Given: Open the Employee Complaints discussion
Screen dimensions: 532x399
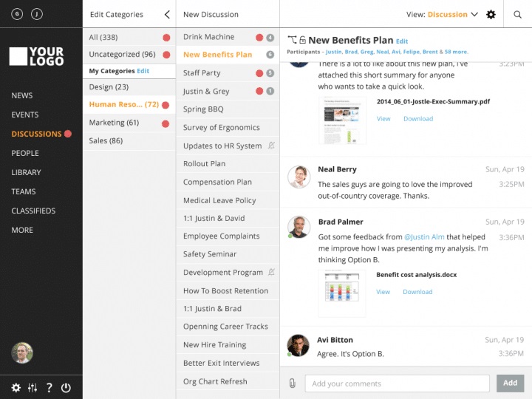Looking at the screenshot, I should [228, 236].
